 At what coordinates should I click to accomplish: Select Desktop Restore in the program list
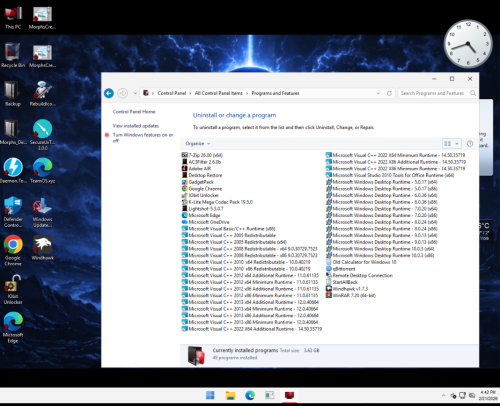click(202, 175)
